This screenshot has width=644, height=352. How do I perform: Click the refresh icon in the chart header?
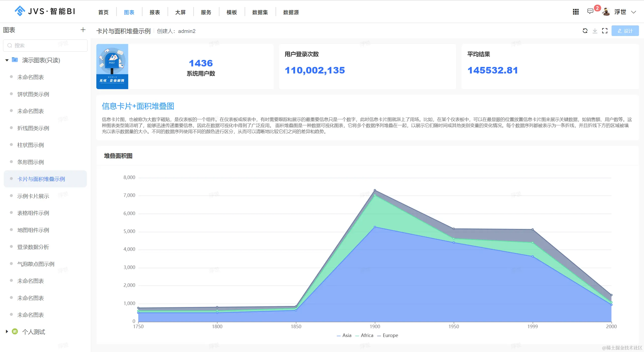(x=585, y=31)
